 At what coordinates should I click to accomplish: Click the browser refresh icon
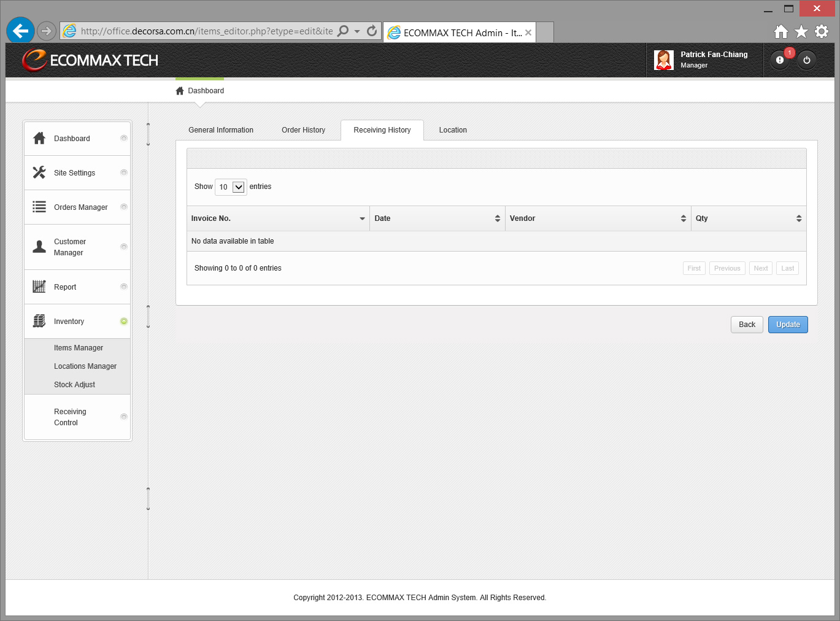pos(372,31)
